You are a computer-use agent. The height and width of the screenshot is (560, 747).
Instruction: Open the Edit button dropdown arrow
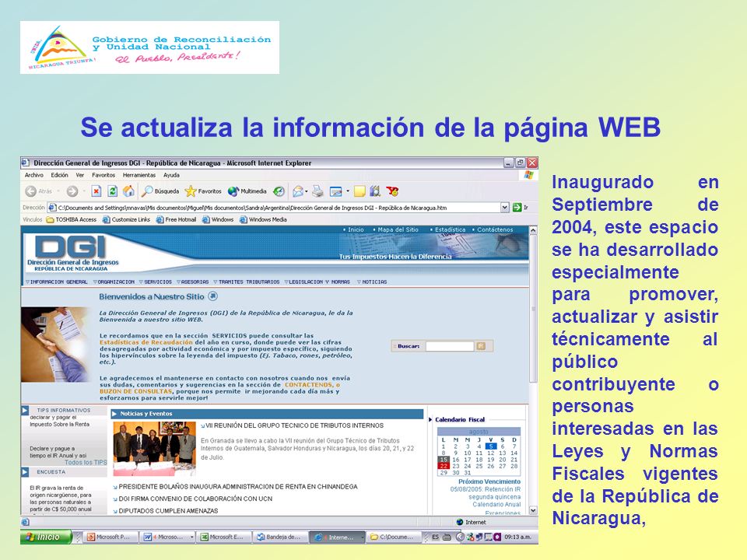pos(348,191)
